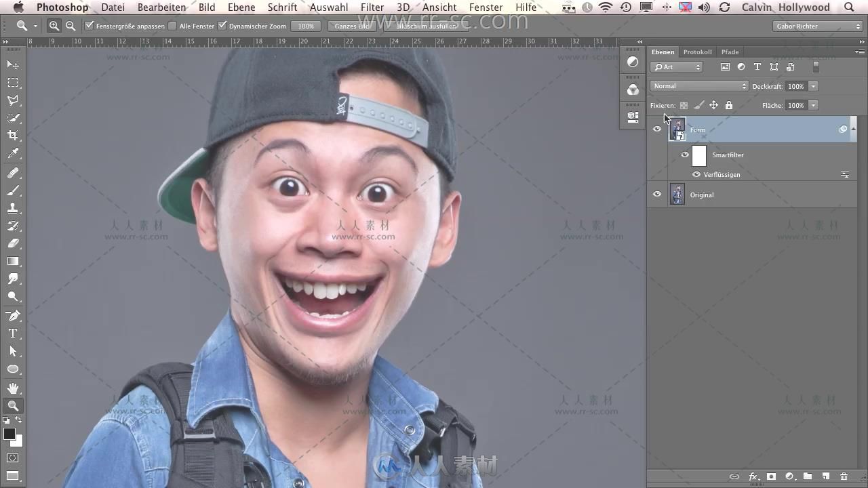Delete layer with trash icon

pyautogui.click(x=844, y=476)
